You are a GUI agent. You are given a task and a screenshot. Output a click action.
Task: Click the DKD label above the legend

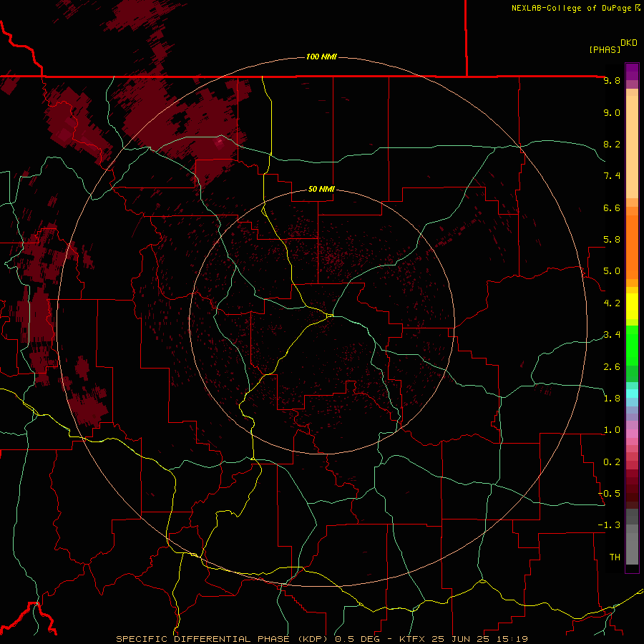point(629,43)
